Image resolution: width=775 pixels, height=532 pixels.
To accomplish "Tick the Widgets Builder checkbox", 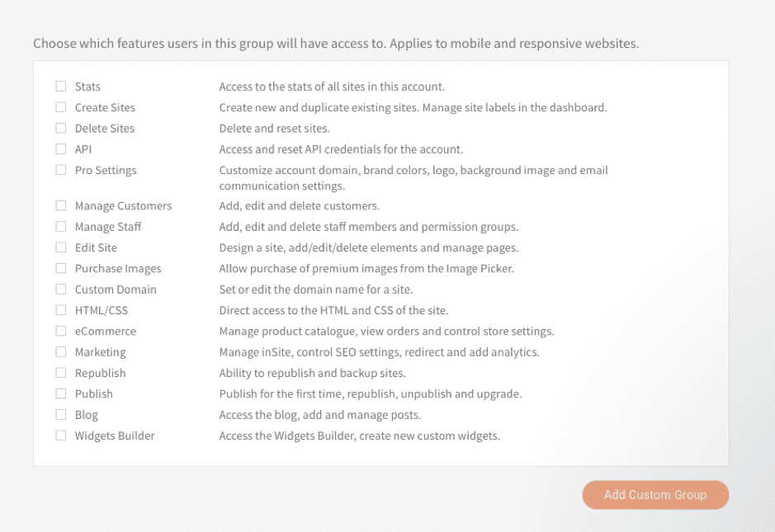I will coord(61,435).
